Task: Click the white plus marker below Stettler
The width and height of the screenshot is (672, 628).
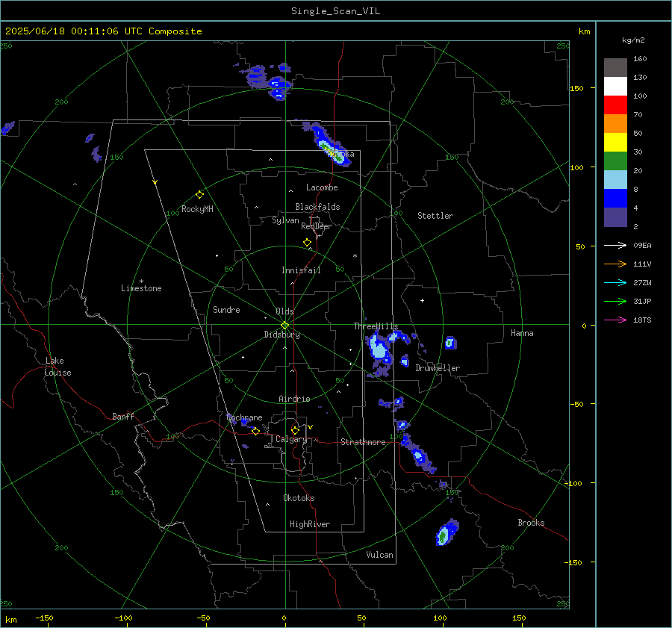Action: click(x=422, y=300)
